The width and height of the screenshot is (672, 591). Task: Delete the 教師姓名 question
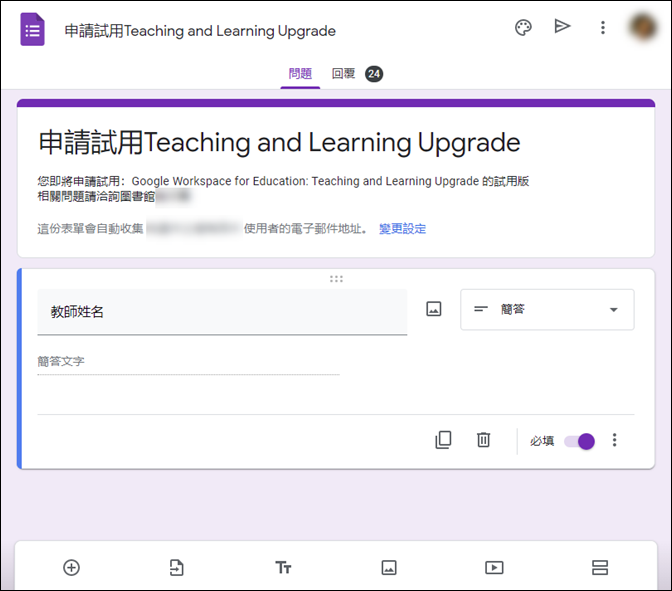(483, 440)
